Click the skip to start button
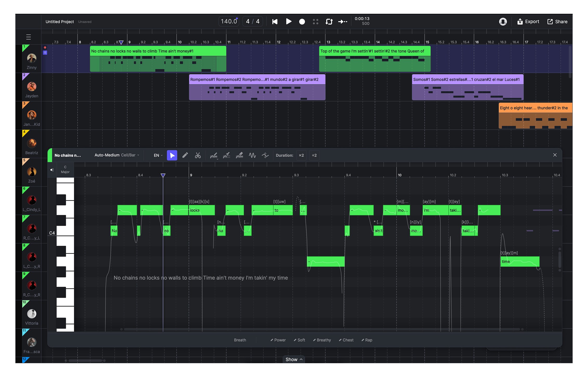 click(275, 22)
